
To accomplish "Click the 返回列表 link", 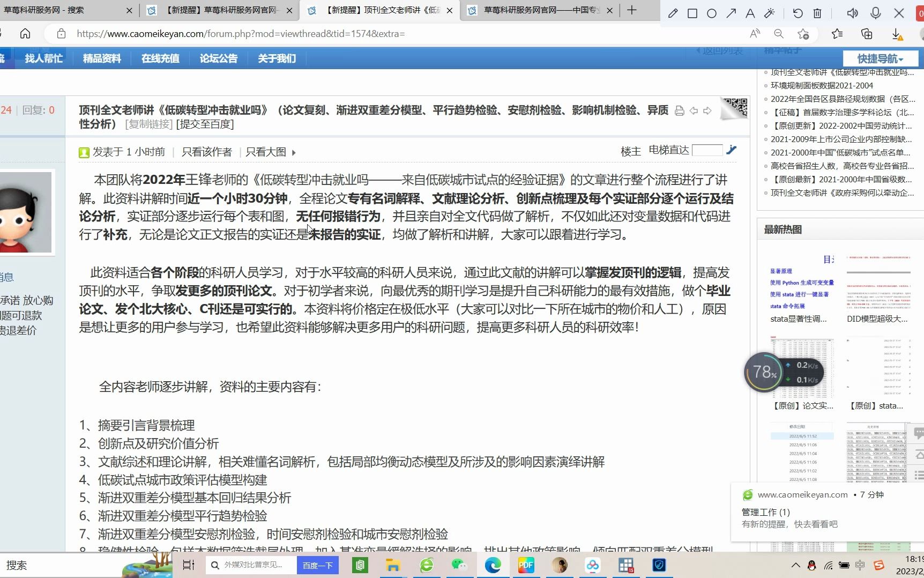I will pyautogui.click(x=719, y=51).
